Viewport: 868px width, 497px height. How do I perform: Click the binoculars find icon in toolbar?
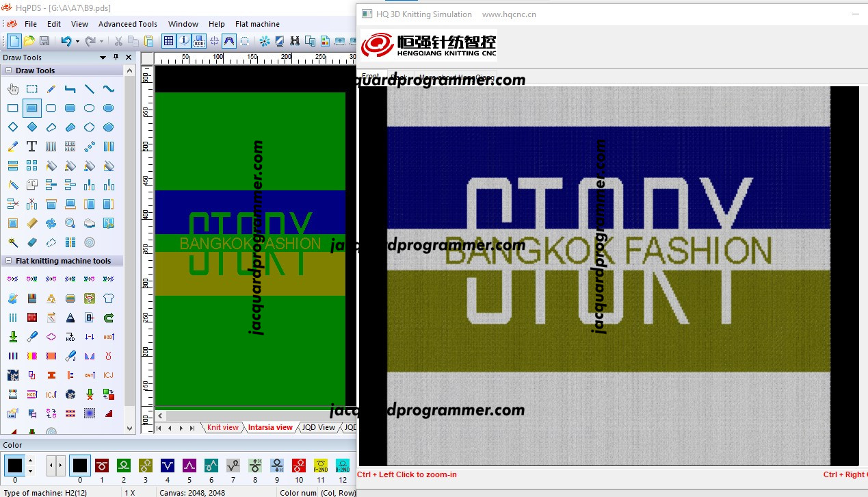pos(295,41)
